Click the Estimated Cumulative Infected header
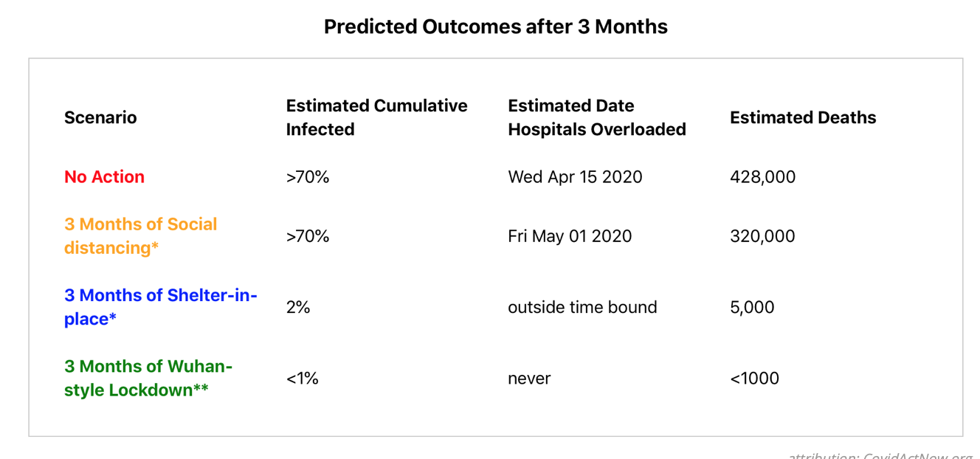980x459 pixels. pos(376,117)
